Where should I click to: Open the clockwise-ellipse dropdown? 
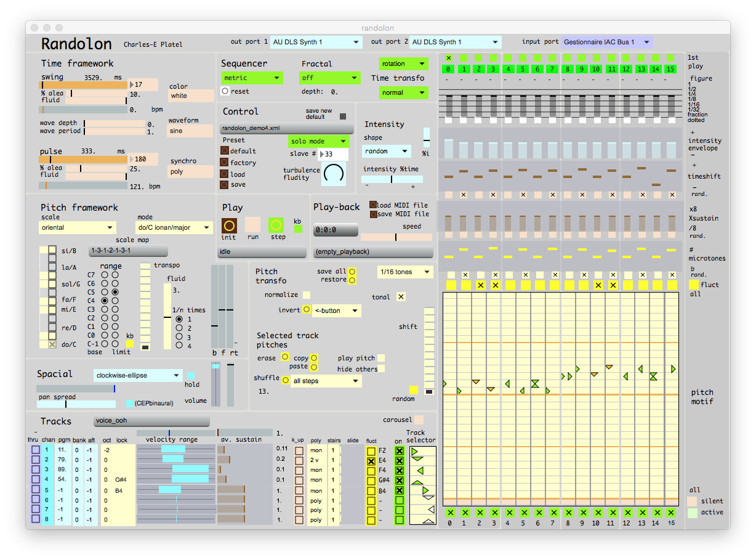tap(139, 375)
